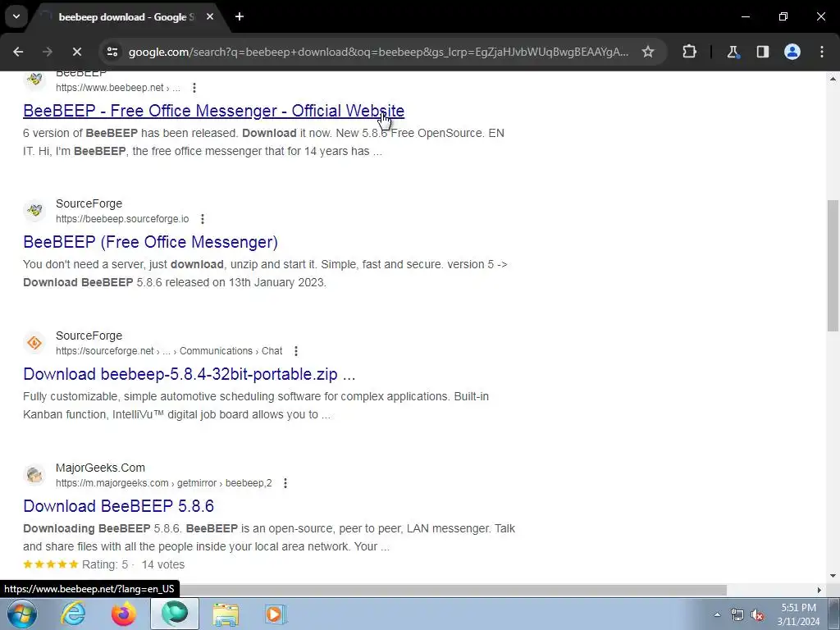
Task: Expand the tab search dropdown
Action: coord(16,17)
